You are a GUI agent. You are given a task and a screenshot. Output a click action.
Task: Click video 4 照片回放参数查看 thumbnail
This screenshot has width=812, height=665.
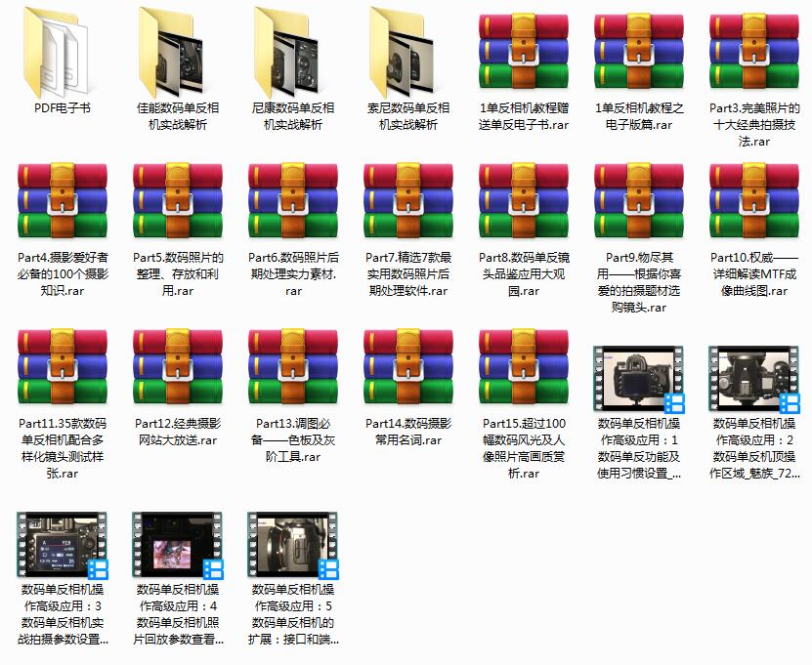pyautogui.click(x=178, y=545)
